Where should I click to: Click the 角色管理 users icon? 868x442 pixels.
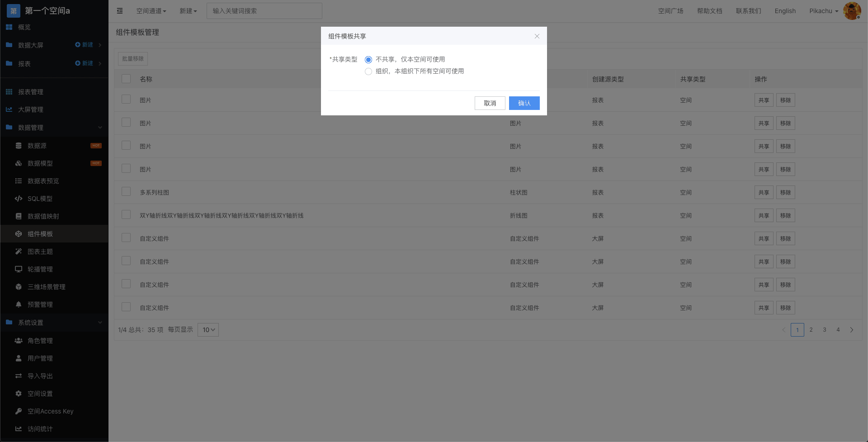tap(19, 341)
